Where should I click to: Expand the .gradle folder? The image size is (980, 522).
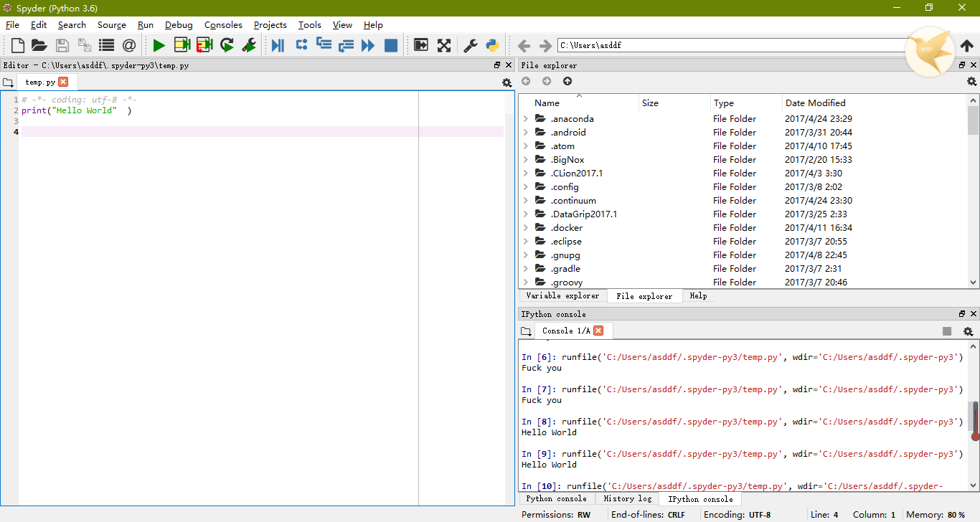tap(525, 269)
